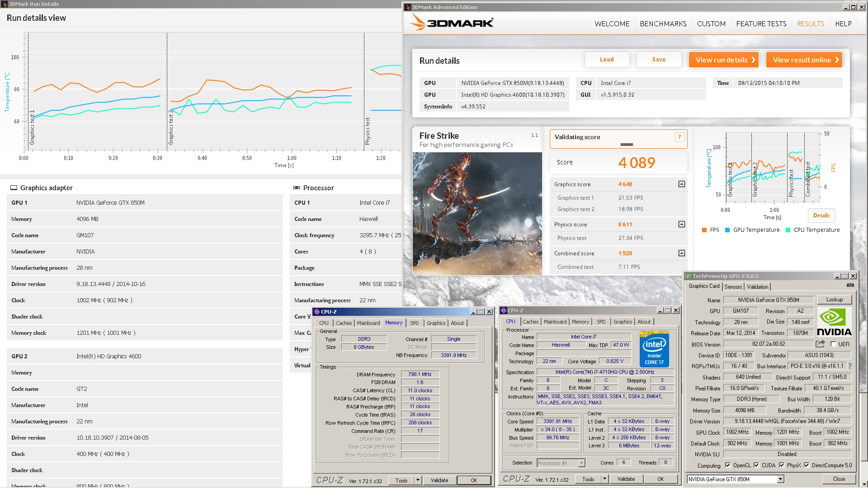Click the title bar icon of the CPU-Z CPU window
Viewport: 868px width, 488px height.
[504, 310]
